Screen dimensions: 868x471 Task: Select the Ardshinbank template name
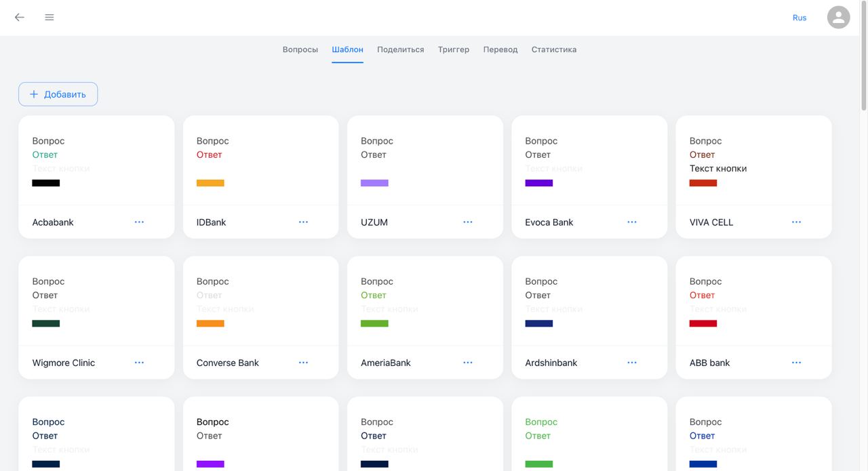551,363
